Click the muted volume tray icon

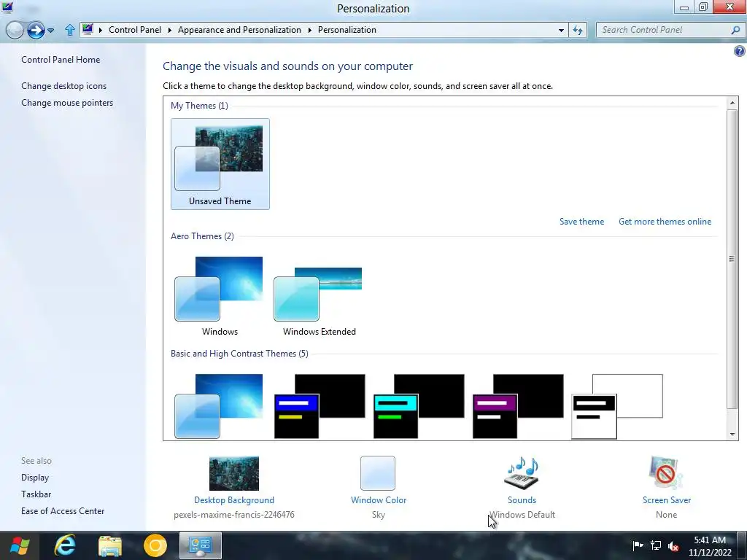673,546
